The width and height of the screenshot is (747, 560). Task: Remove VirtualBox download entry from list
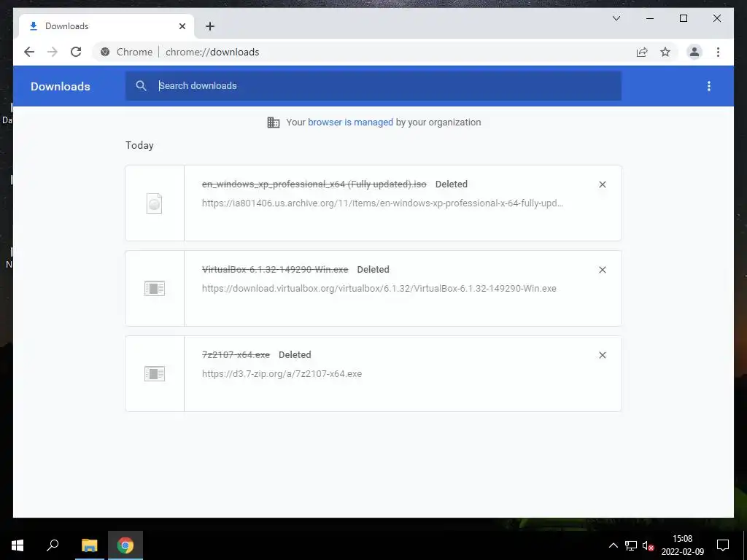602,270
